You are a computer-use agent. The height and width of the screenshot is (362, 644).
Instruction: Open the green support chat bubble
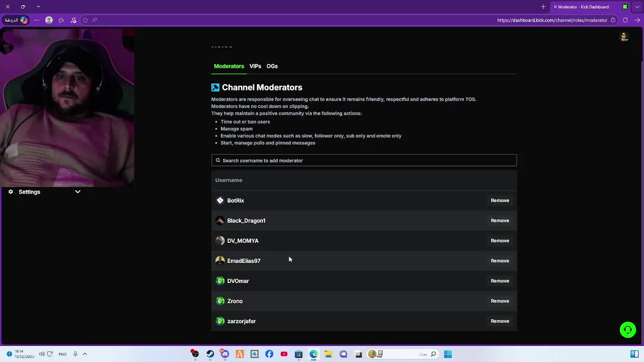coord(627,330)
